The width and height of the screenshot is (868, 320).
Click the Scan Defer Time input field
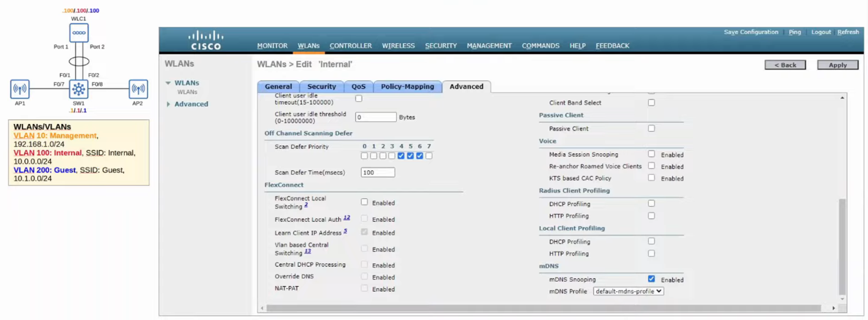point(377,172)
